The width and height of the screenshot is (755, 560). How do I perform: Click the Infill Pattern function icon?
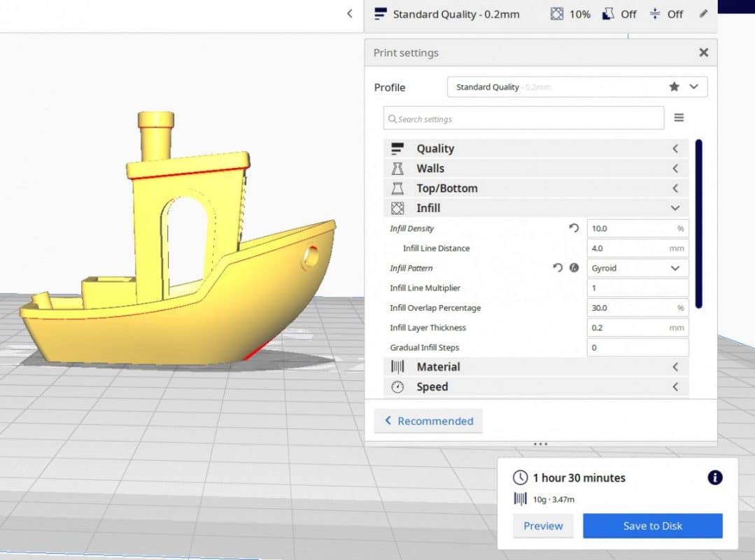click(x=574, y=267)
